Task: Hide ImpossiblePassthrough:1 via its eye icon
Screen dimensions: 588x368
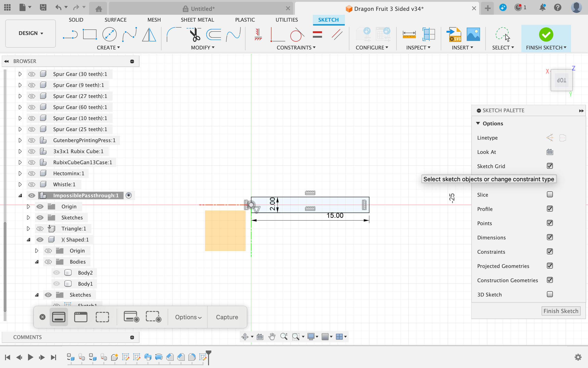Action: click(32, 196)
